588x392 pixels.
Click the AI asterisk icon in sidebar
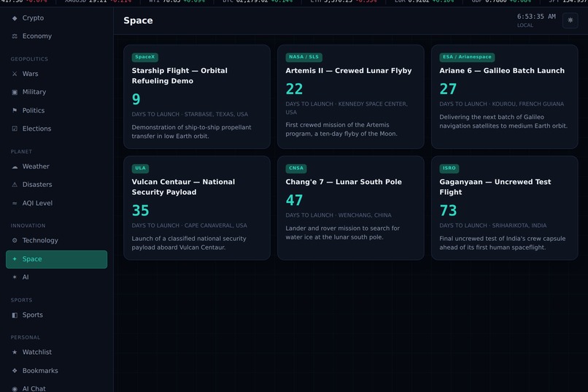[x=15, y=277]
